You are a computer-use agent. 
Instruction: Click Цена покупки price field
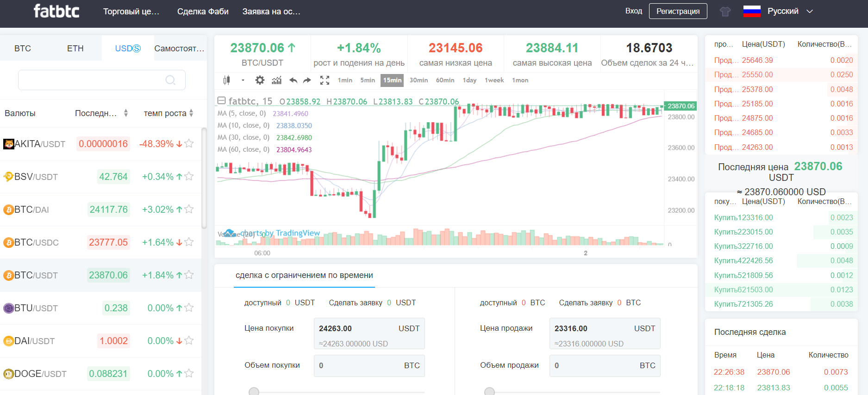[x=369, y=333]
